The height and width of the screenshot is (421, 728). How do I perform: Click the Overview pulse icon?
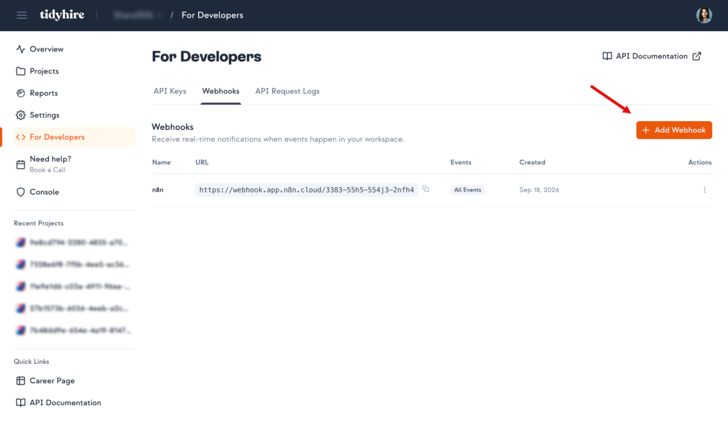[x=20, y=49]
